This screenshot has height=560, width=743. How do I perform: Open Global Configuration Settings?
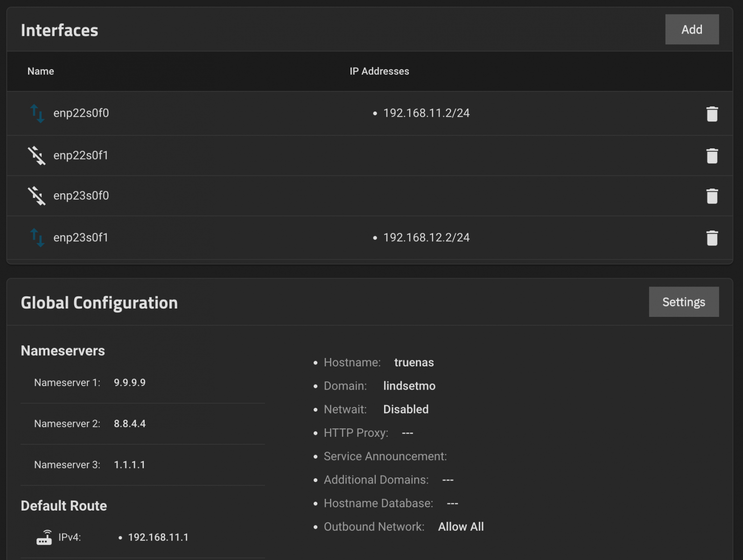pos(684,302)
